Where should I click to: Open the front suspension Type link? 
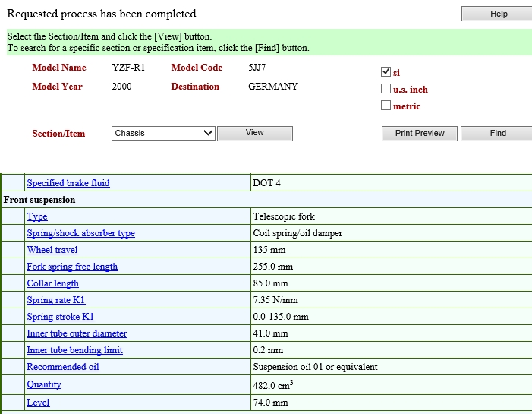[x=37, y=216]
